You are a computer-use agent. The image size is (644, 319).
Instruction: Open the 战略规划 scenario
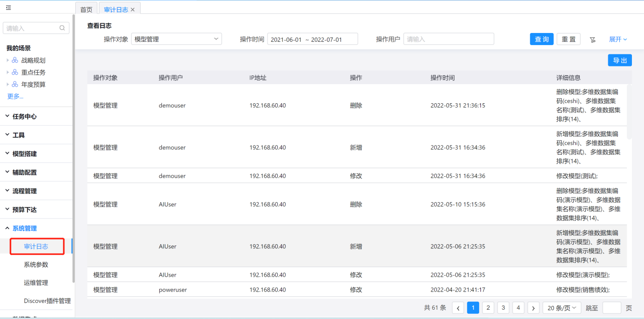[x=33, y=60]
